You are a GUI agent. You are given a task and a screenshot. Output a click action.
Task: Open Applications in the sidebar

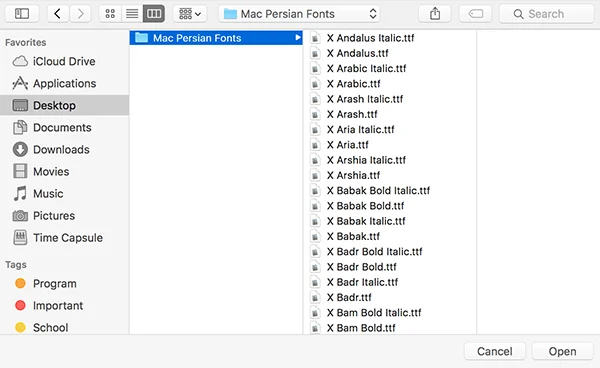click(x=64, y=83)
